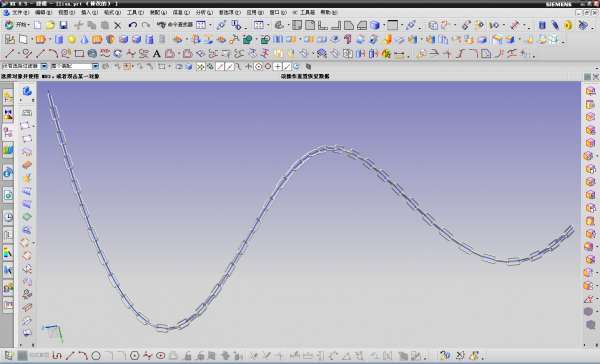Open the Help menu
Screen dimensions: 600x364
pyautogui.click(x=328, y=12)
